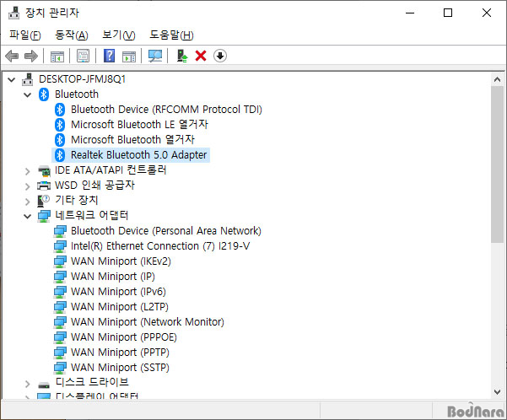Open the Properties toolbar icon
The height and width of the screenshot is (420, 507).
click(x=84, y=56)
